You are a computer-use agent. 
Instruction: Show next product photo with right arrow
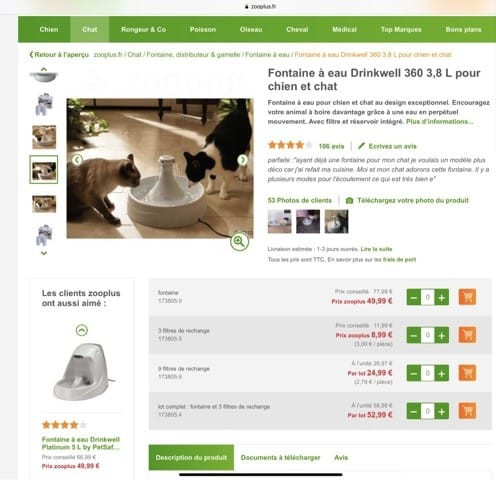(x=243, y=160)
